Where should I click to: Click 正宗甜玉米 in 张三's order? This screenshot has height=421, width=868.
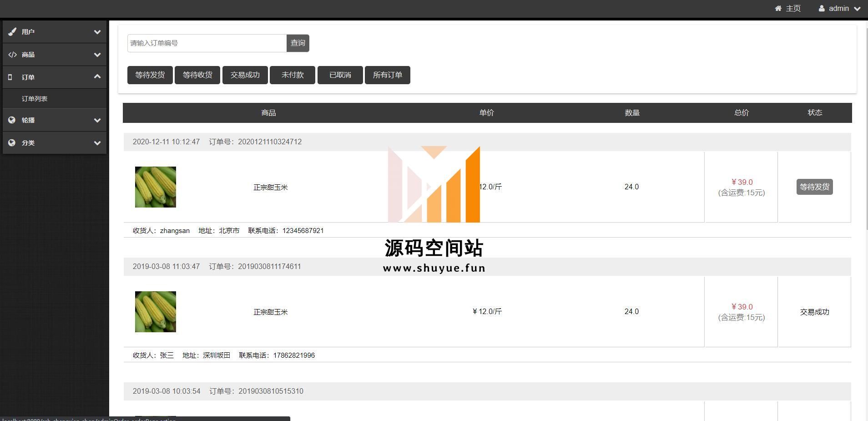tap(271, 312)
